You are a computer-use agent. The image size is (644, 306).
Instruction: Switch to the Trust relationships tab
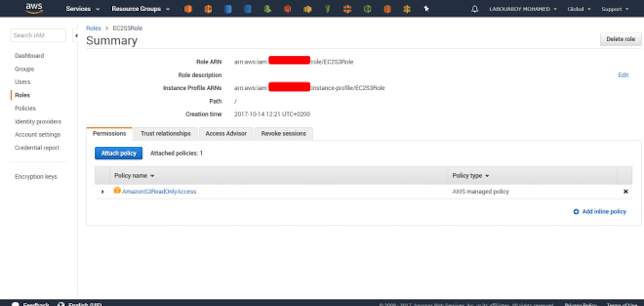(x=166, y=134)
